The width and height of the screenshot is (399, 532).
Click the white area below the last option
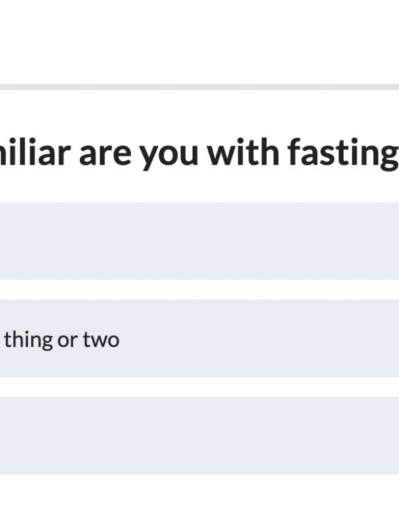(x=199, y=505)
